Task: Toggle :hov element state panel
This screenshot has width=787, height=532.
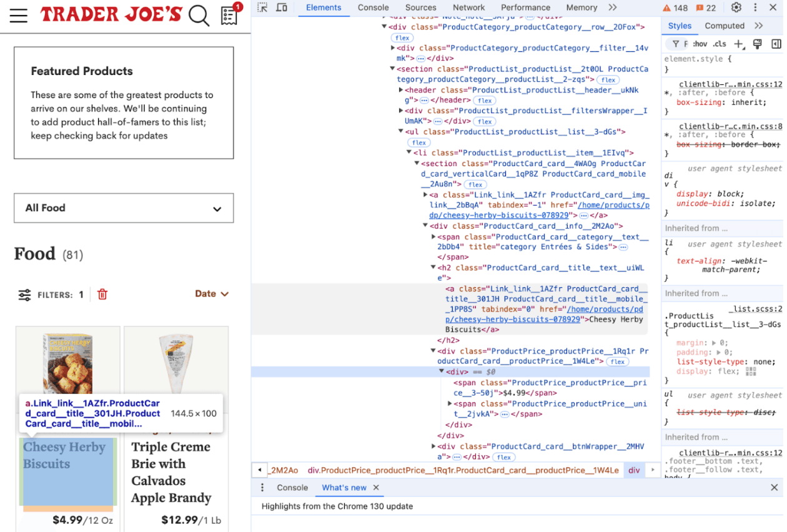Action: 700,44
